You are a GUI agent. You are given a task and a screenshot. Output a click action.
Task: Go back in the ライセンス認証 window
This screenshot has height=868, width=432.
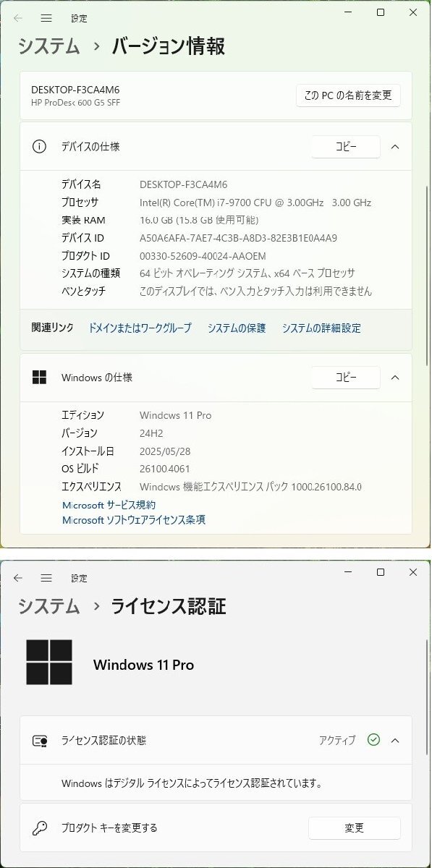click(x=18, y=578)
